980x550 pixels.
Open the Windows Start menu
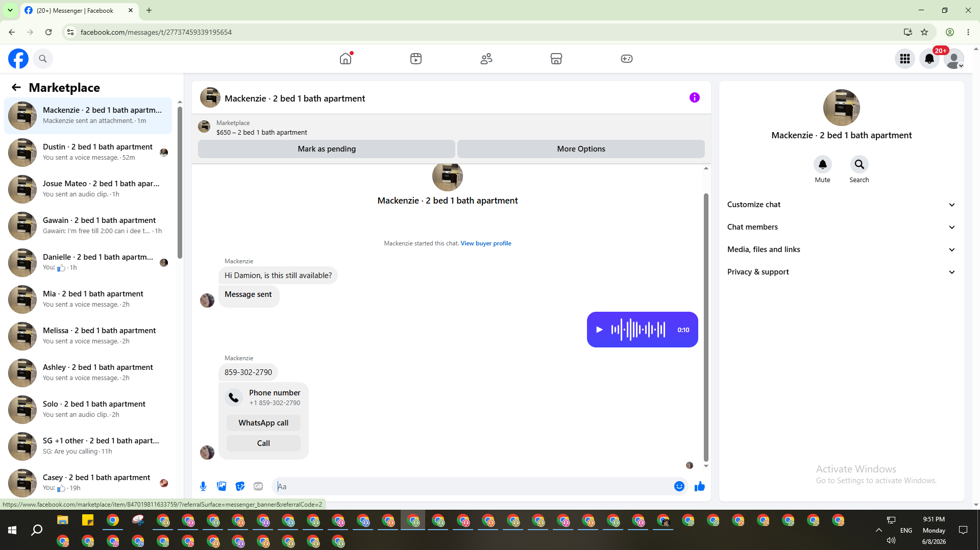pyautogui.click(x=12, y=530)
